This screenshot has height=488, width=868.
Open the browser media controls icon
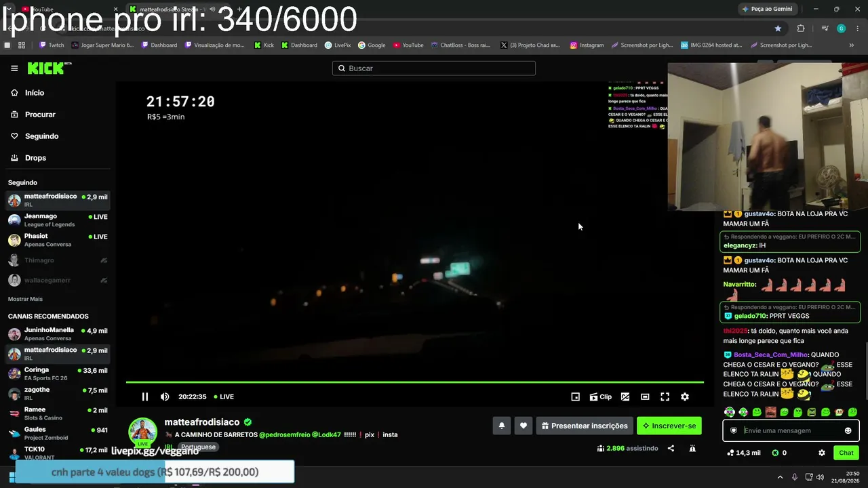pos(825,28)
